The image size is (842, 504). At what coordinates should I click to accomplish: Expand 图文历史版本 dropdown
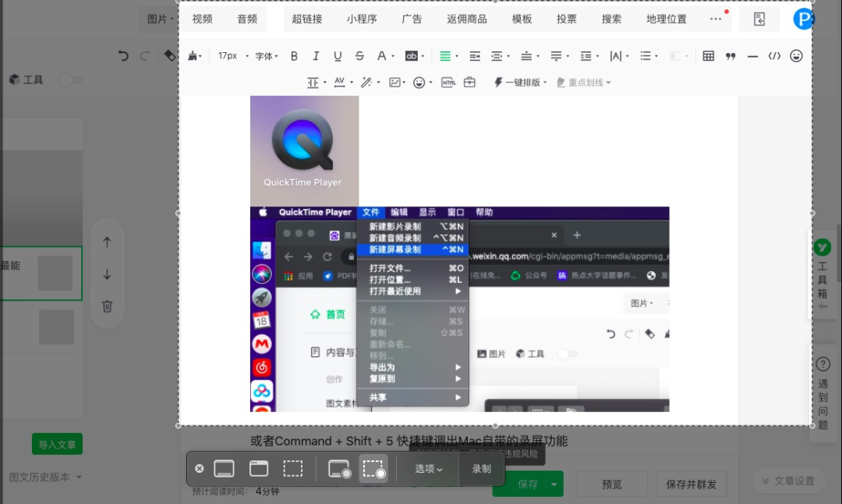(x=45, y=477)
